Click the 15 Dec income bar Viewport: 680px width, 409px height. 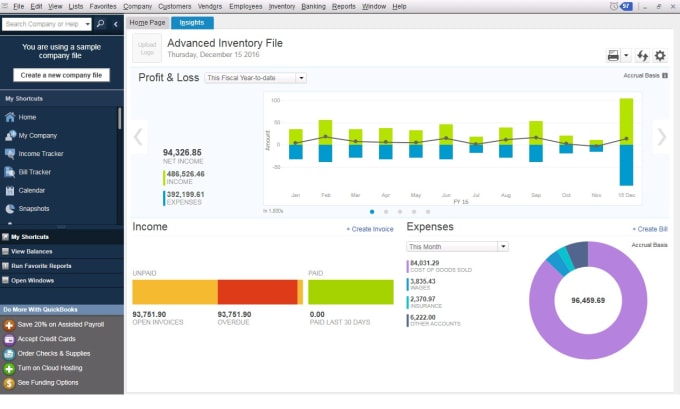click(626, 121)
